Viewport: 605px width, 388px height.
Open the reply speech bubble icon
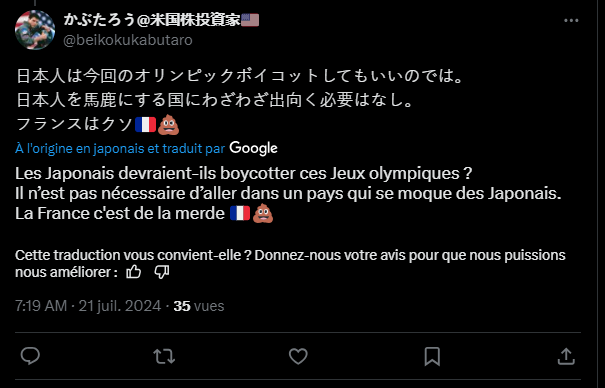(x=30, y=356)
